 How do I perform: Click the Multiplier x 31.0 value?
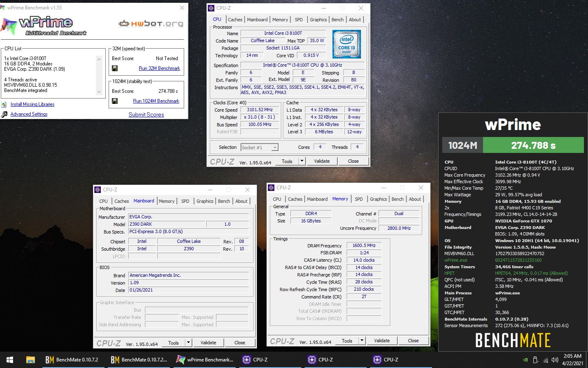260,117
